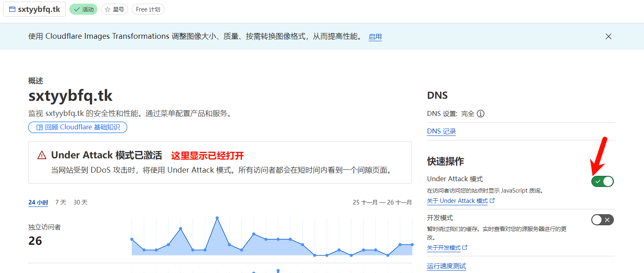
Task: Click the 活动 status badge
Action: [x=83, y=9]
